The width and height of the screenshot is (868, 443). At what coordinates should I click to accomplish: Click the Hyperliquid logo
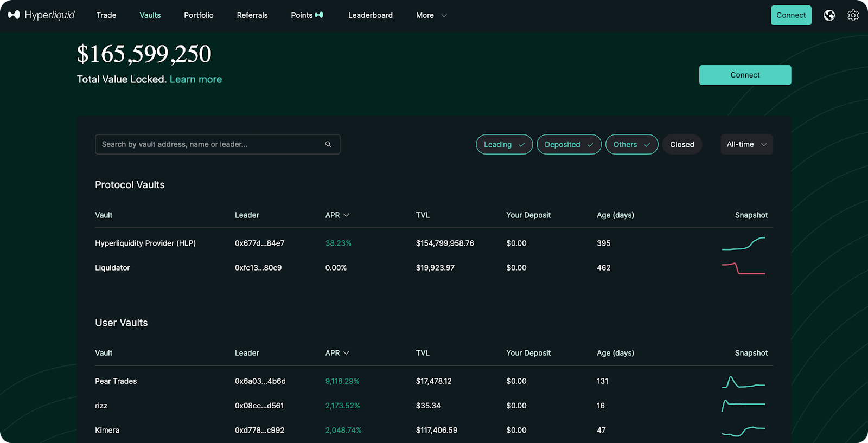pos(41,15)
